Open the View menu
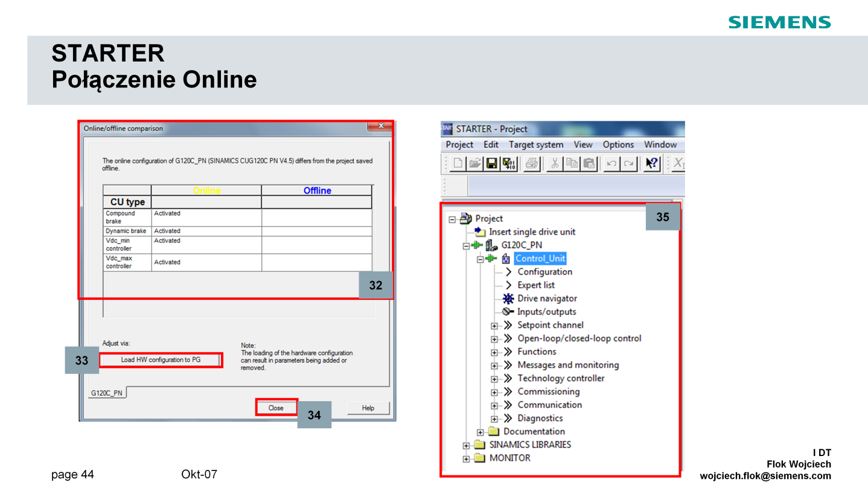Screen dimensions: 868x488 coord(583,144)
